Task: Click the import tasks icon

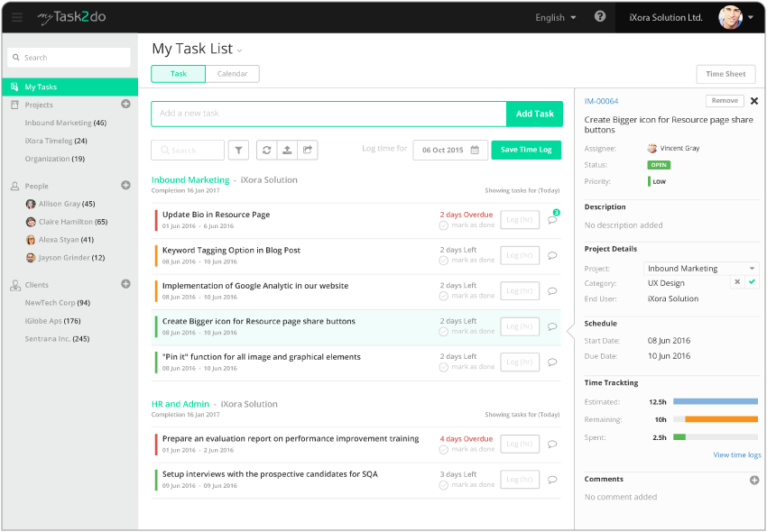Action: [286, 151]
